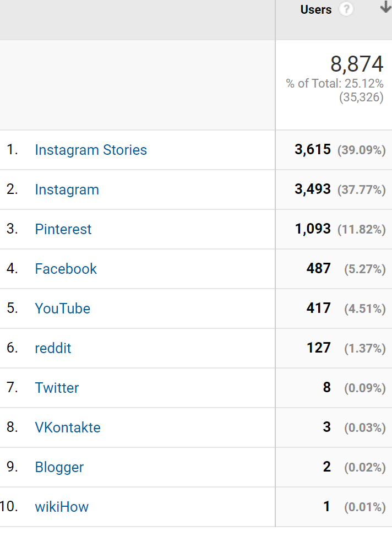Screen dimensions: 392x536
Task: Click the 487 users value for Facebook
Action: point(319,269)
